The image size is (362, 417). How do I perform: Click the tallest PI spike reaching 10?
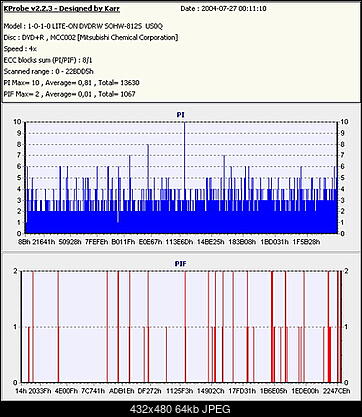point(184,160)
